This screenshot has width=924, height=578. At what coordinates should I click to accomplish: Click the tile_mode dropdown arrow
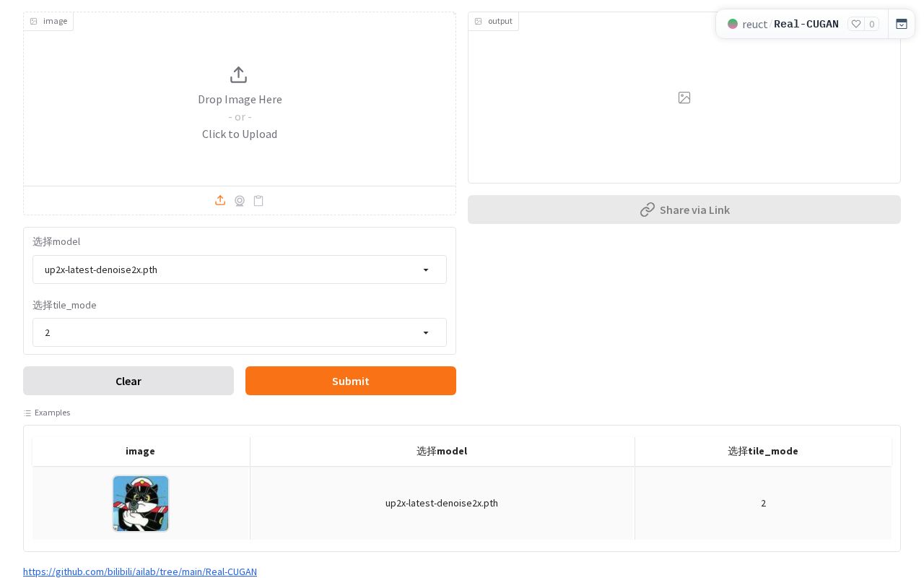426,333
